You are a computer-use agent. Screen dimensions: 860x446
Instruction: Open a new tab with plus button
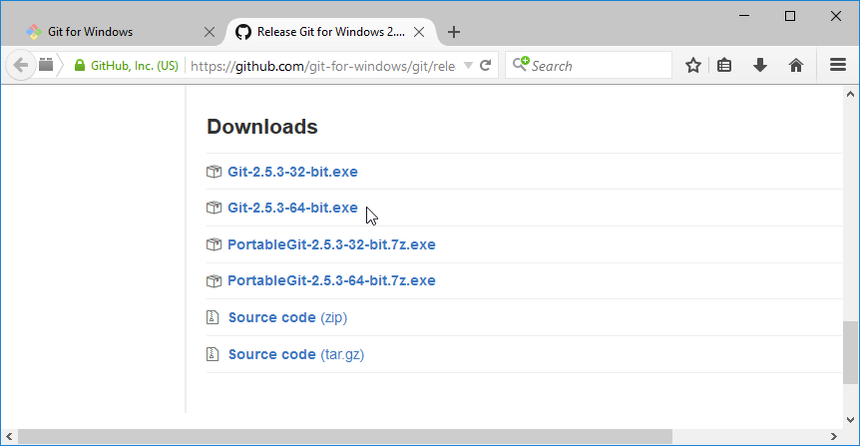click(x=454, y=32)
